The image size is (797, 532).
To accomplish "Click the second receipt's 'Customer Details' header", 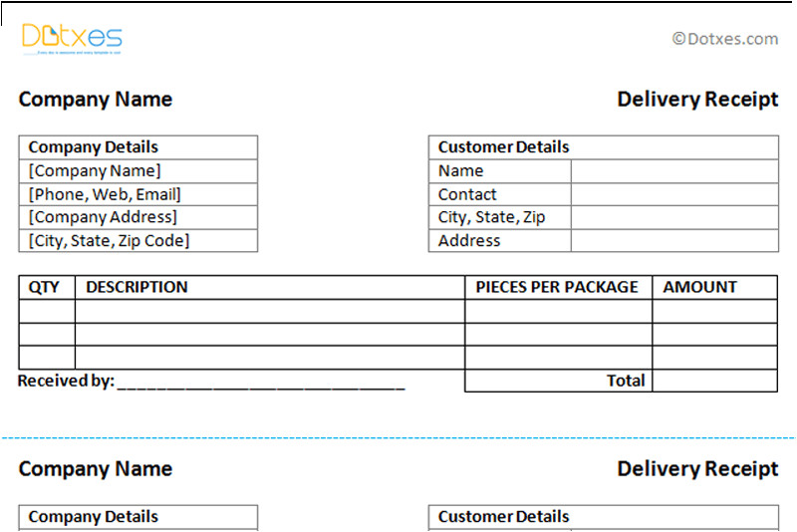I will coord(604,517).
